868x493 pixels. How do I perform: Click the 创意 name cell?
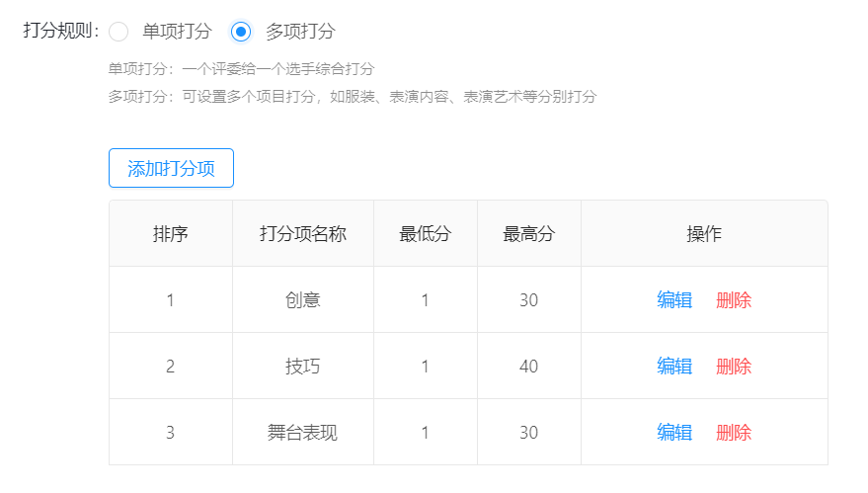click(x=303, y=299)
